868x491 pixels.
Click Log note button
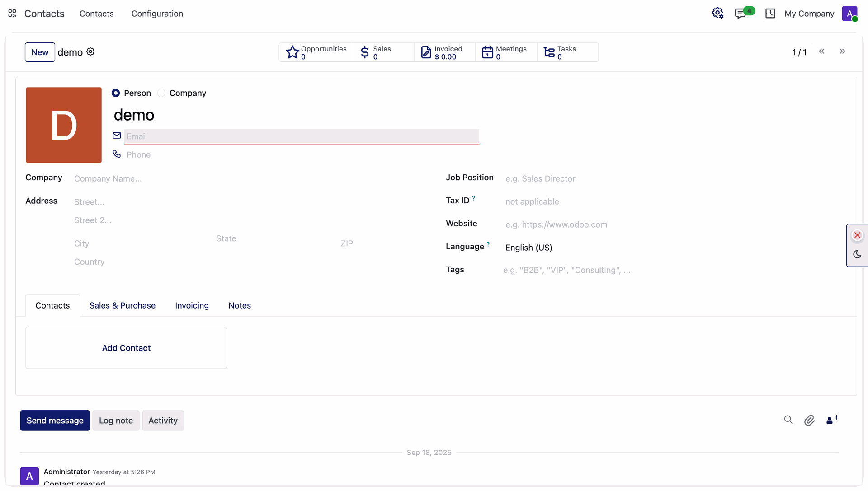pos(116,421)
